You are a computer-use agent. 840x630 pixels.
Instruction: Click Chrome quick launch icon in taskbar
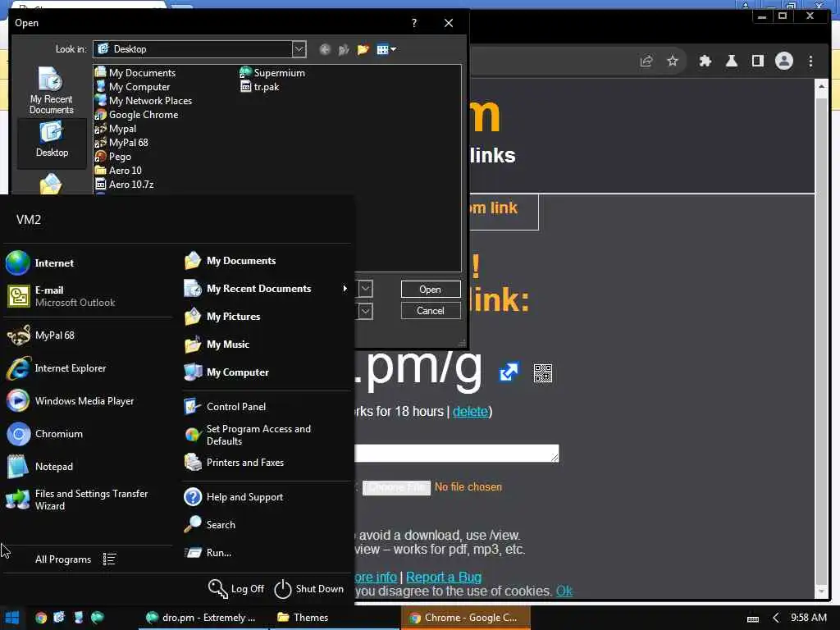click(41, 618)
